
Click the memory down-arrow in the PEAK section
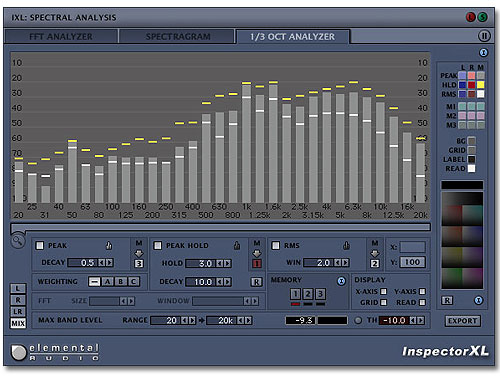(x=139, y=254)
